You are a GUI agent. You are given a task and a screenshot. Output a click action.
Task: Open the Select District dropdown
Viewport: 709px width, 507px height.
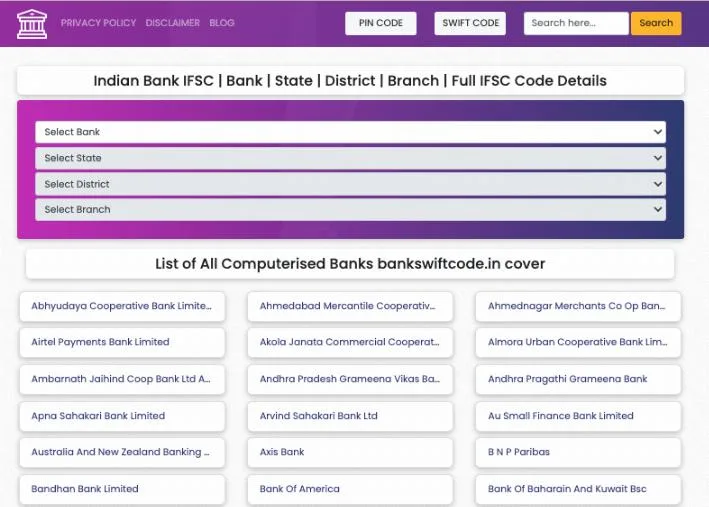tap(350, 184)
